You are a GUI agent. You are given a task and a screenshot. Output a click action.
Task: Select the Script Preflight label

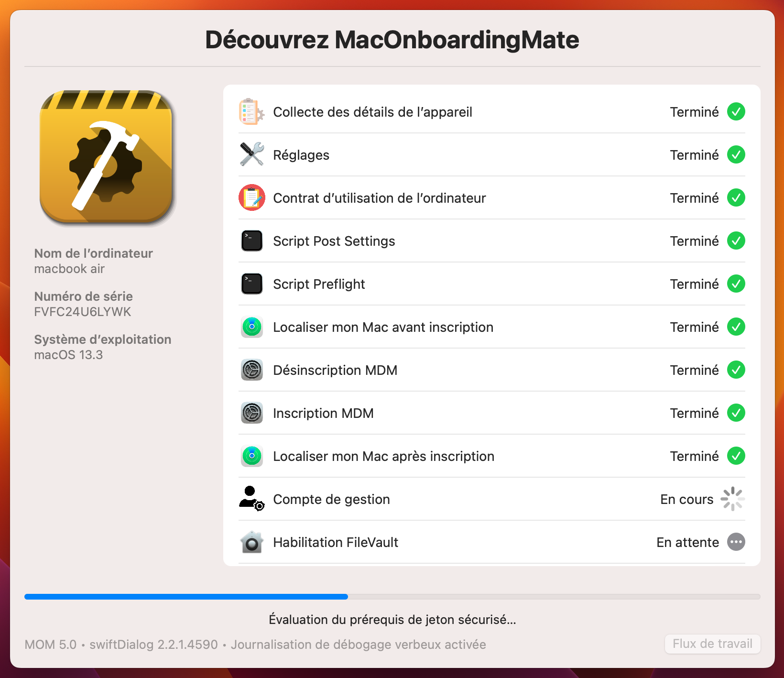point(319,284)
